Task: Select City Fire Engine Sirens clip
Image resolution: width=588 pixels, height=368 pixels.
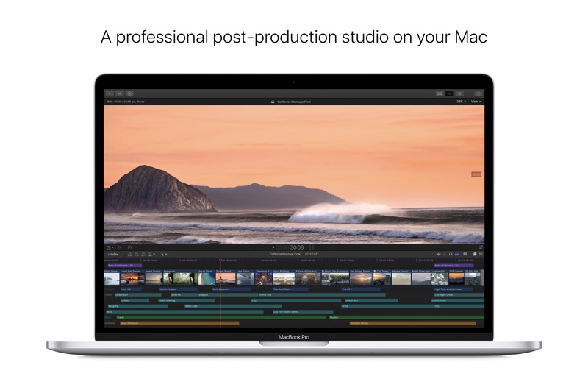Action: tap(303, 311)
